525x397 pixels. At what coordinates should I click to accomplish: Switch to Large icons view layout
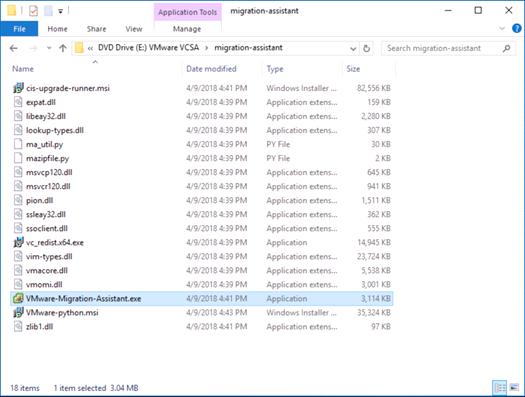pyautogui.click(x=514, y=388)
